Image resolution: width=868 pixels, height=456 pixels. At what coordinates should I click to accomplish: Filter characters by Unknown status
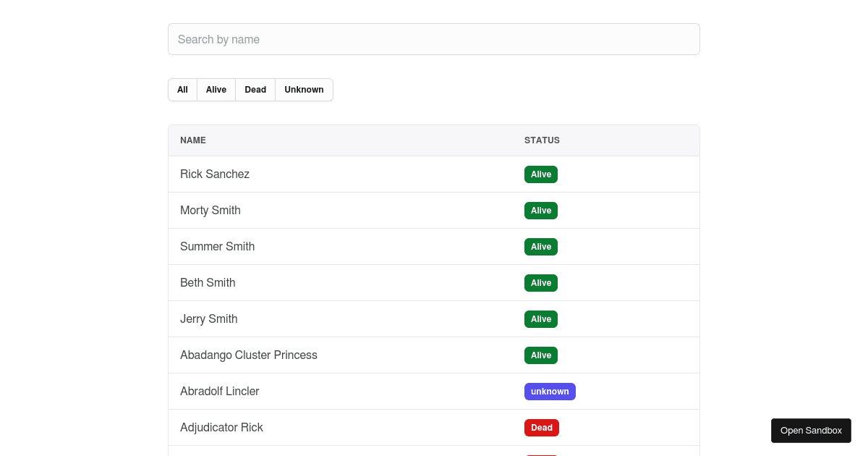point(304,90)
